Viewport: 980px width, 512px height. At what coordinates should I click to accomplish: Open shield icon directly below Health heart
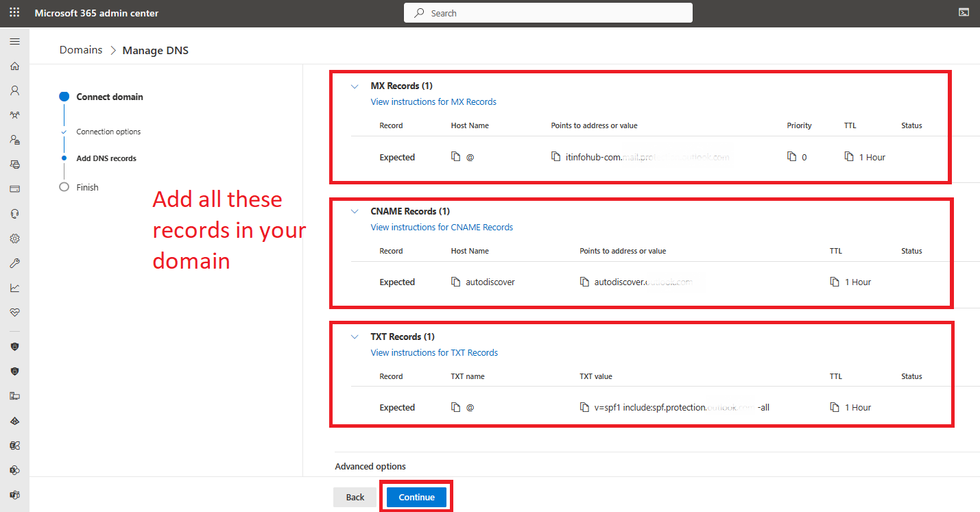click(14, 347)
